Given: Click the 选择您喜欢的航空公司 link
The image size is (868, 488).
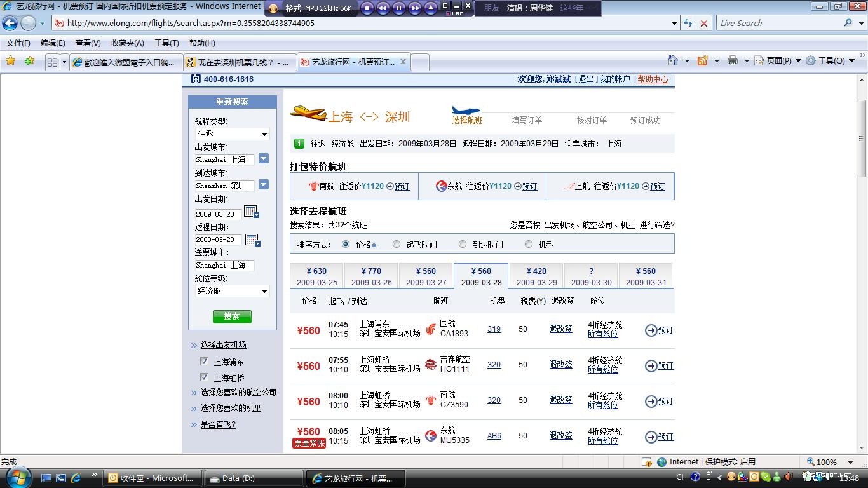Looking at the screenshot, I should pyautogui.click(x=239, y=393).
